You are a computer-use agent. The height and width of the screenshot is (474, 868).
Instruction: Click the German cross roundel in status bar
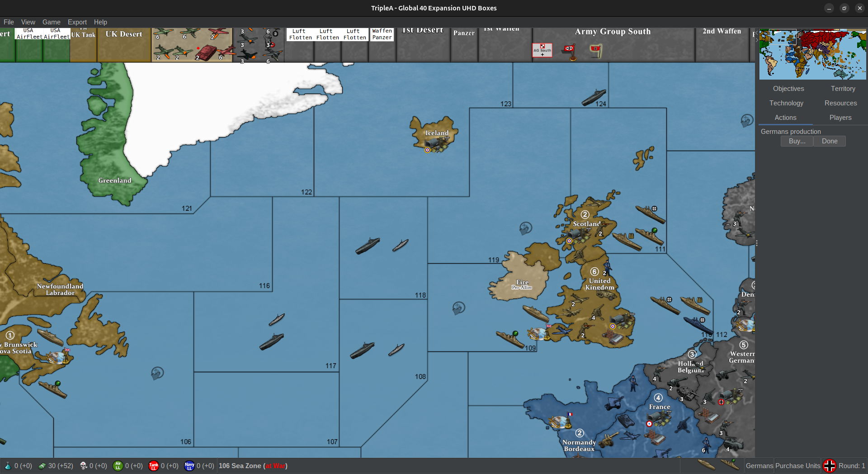click(830, 466)
